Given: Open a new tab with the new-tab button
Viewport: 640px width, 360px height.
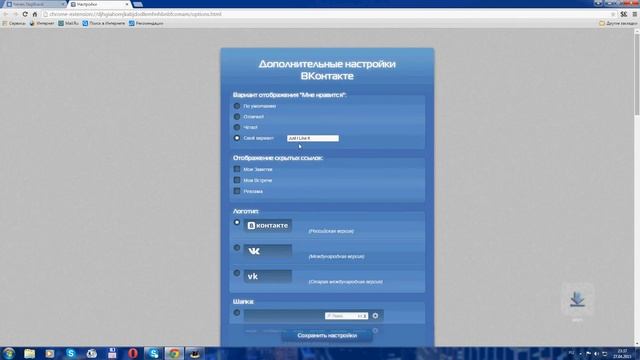Looking at the screenshot, I should pyautogui.click(x=138, y=4).
